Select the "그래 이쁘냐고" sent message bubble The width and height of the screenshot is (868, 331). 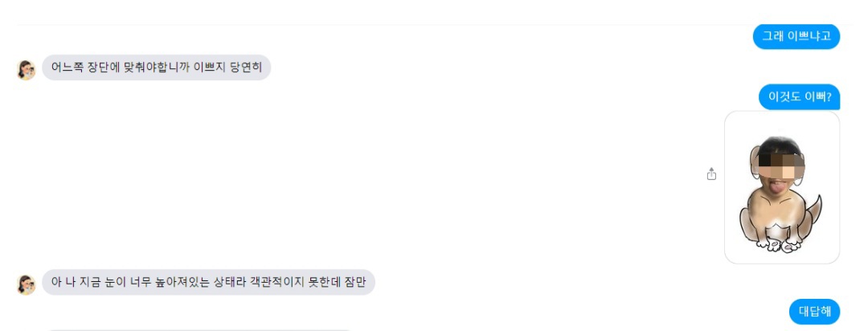796,36
